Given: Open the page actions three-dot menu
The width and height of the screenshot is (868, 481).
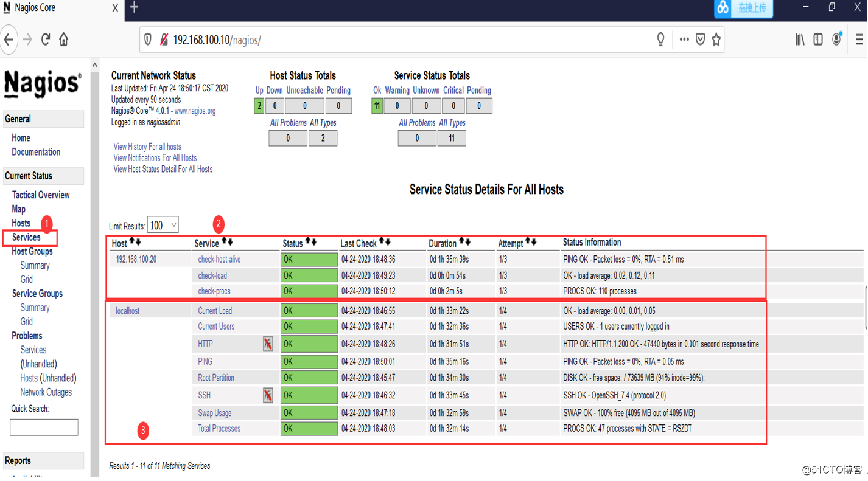Looking at the screenshot, I should [684, 40].
